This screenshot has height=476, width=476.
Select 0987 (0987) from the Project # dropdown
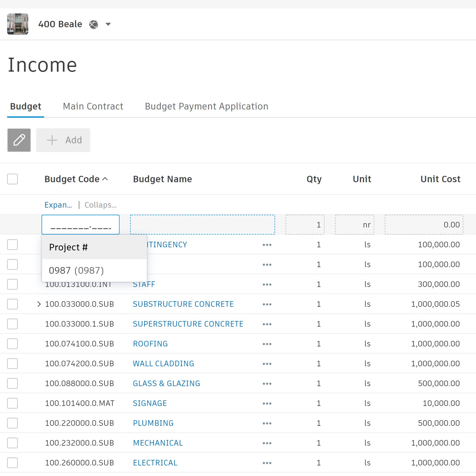77,270
